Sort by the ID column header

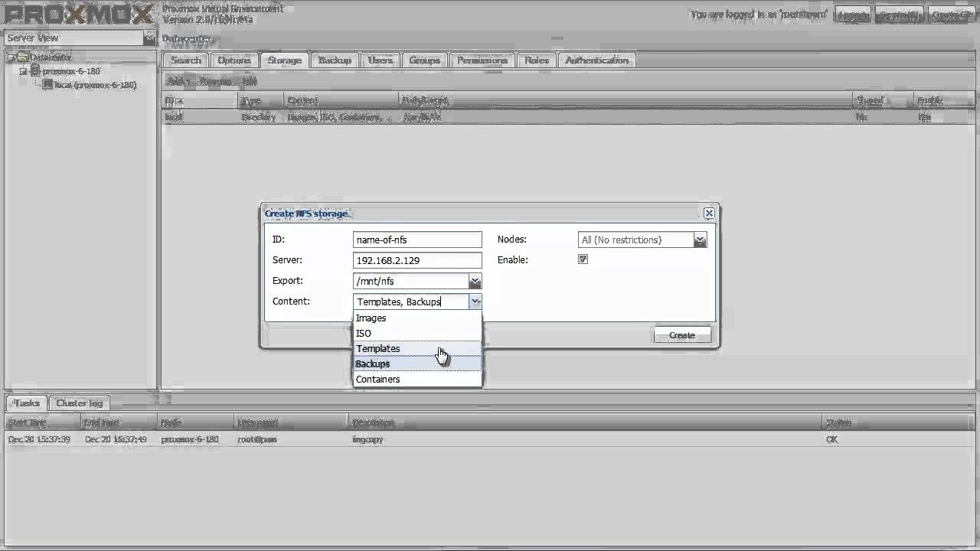(201, 100)
